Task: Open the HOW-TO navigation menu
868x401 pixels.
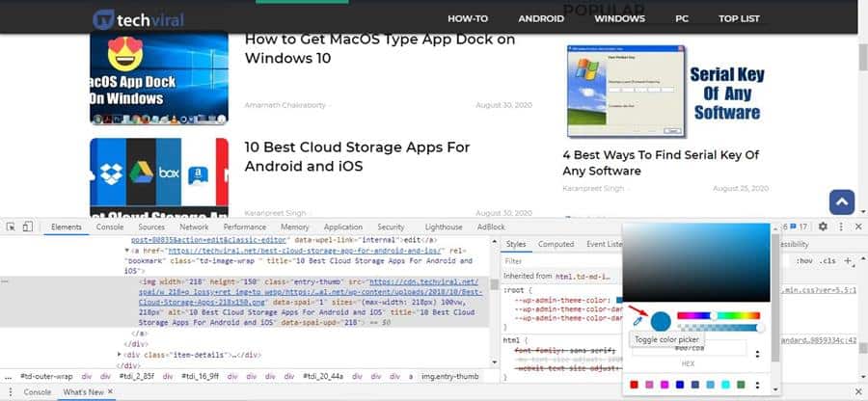Action: (468, 19)
